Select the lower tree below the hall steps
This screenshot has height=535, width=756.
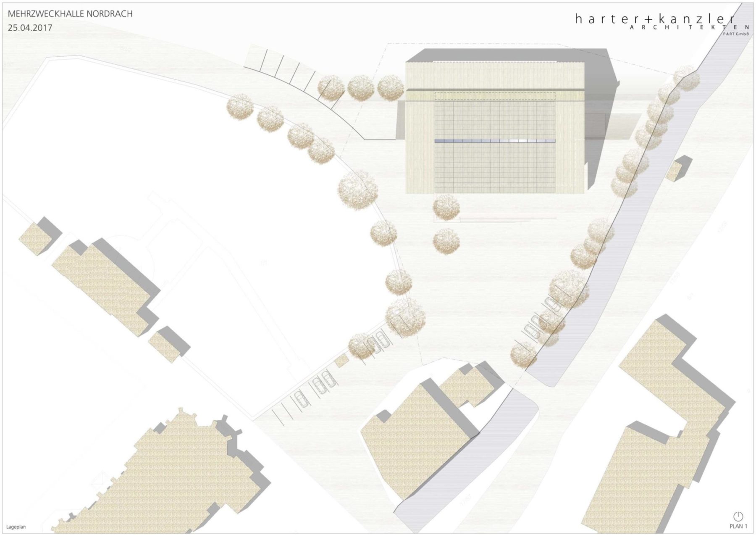pyautogui.click(x=446, y=241)
